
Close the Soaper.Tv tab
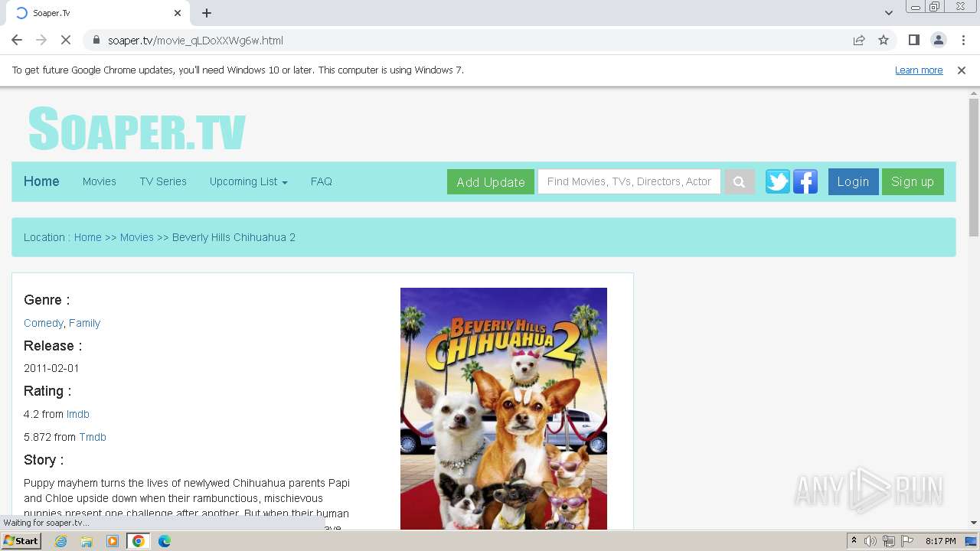[178, 13]
